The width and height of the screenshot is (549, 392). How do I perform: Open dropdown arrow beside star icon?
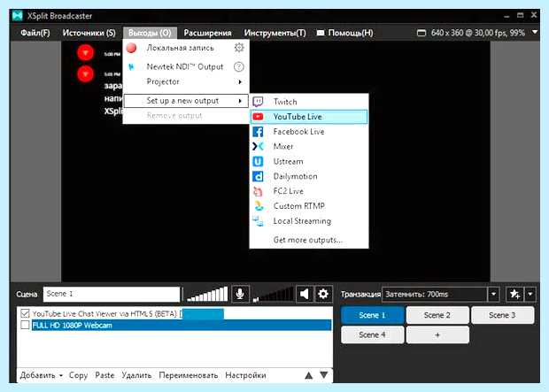coord(530,294)
